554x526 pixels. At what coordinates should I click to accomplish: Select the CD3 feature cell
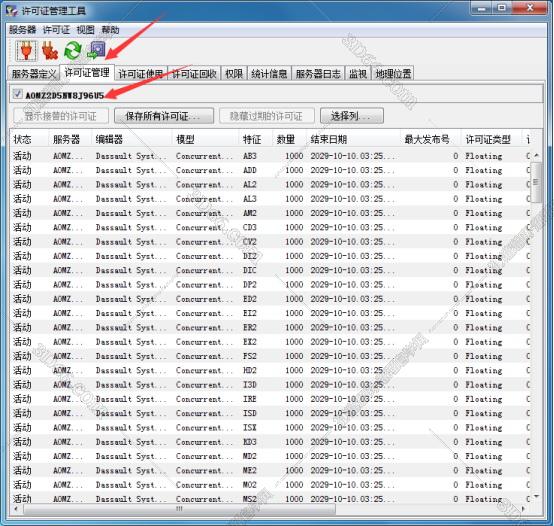tap(249, 227)
